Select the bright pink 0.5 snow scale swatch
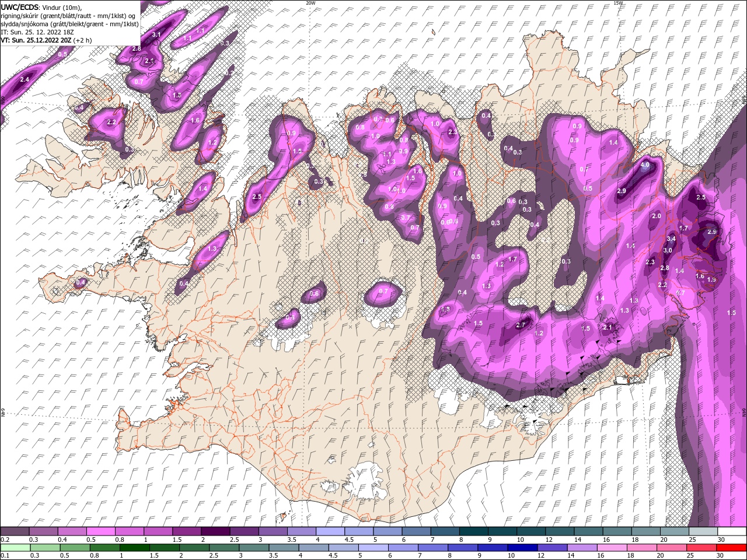 101,531
